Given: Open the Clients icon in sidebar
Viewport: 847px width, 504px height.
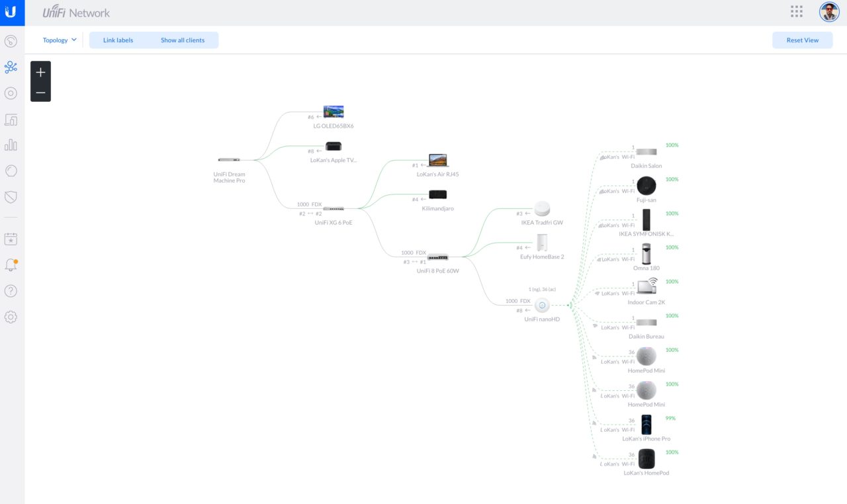Looking at the screenshot, I should [x=11, y=120].
